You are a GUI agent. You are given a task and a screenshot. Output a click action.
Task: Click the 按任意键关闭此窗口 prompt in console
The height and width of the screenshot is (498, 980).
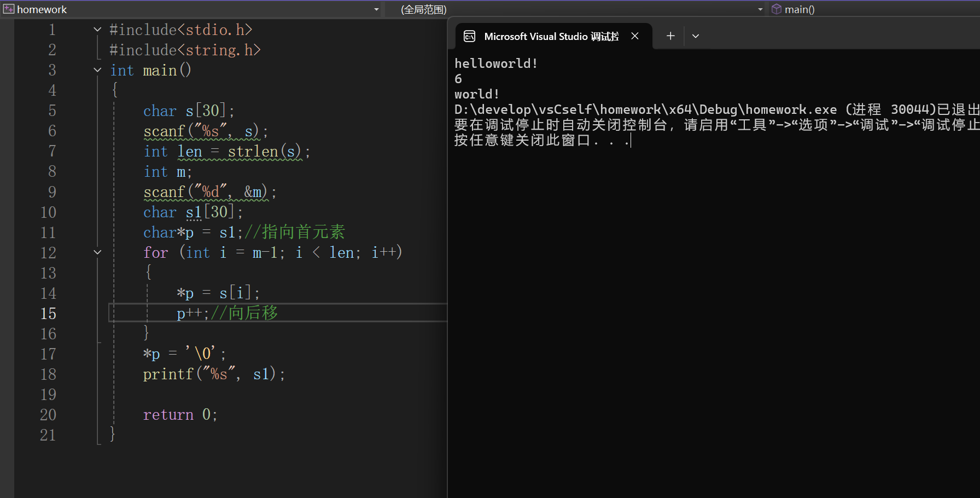[x=542, y=140]
